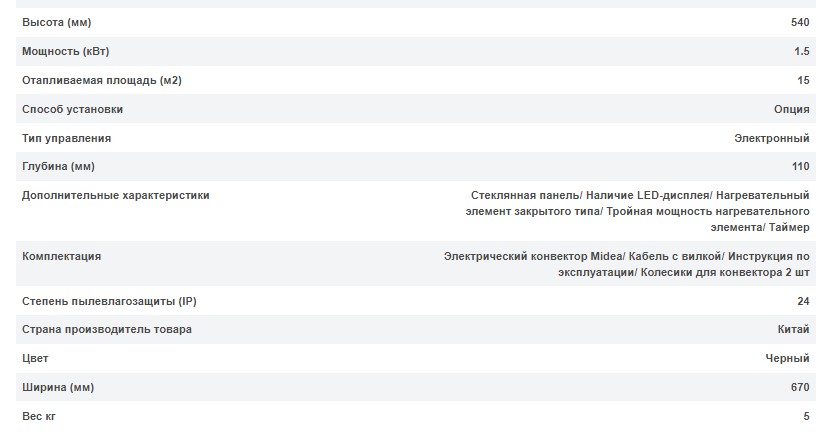Click the "Глубина (мм)" label
The image size is (830, 436).
(58, 166)
